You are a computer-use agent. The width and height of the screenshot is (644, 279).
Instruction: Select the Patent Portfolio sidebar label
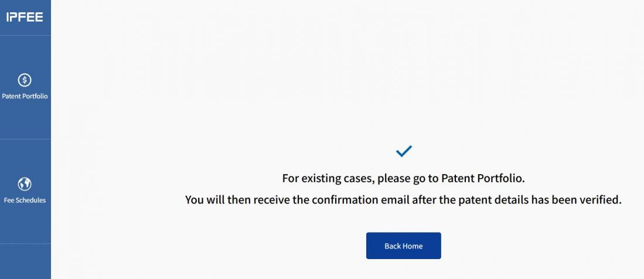point(25,96)
